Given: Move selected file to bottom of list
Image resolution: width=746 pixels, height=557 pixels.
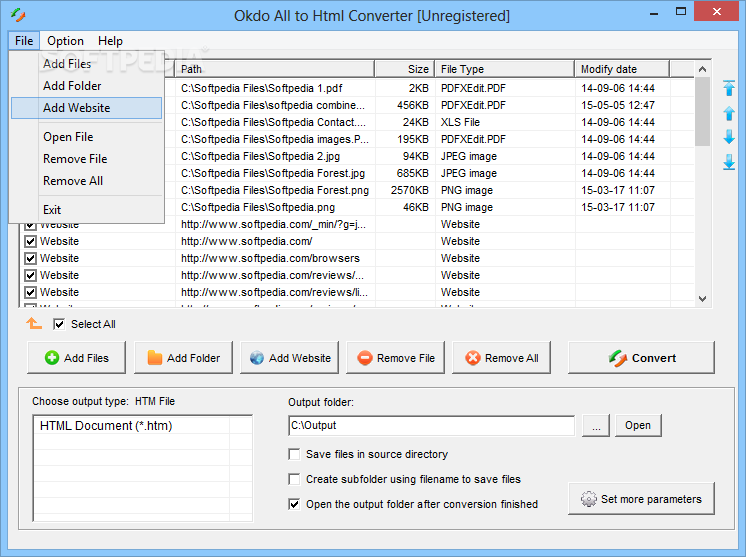Looking at the screenshot, I should click(x=729, y=163).
